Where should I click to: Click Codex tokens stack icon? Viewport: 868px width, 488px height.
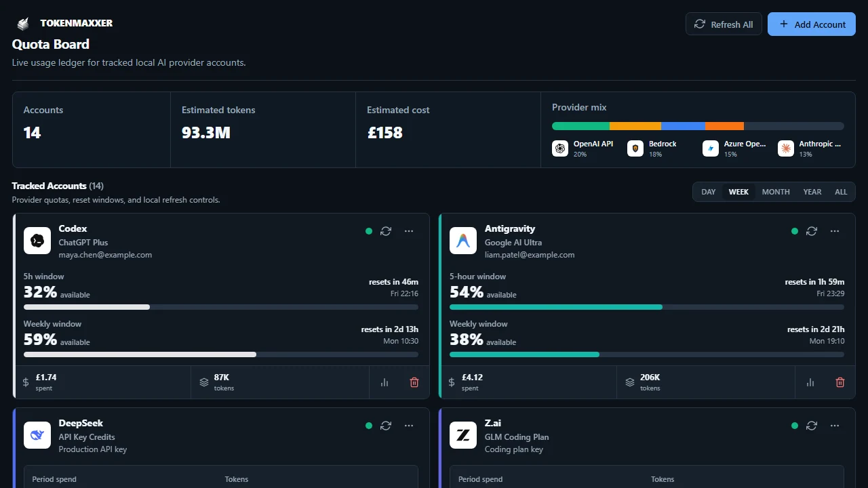pyautogui.click(x=204, y=382)
